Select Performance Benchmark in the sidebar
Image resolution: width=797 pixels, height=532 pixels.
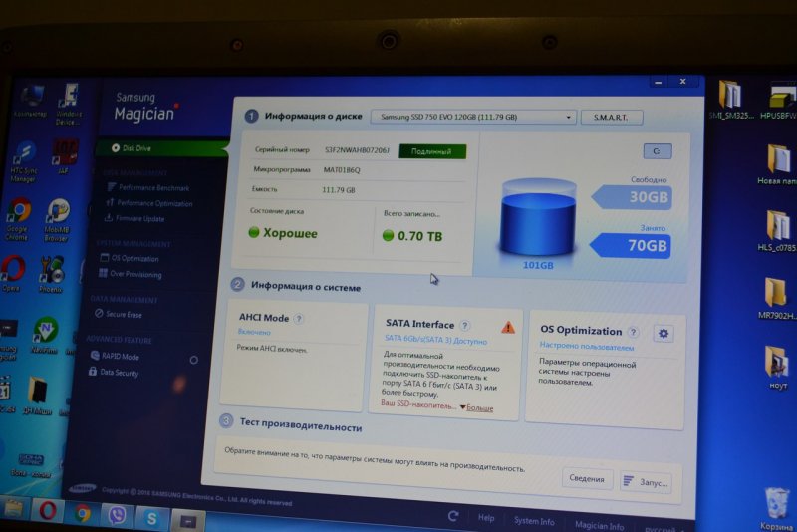point(152,187)
